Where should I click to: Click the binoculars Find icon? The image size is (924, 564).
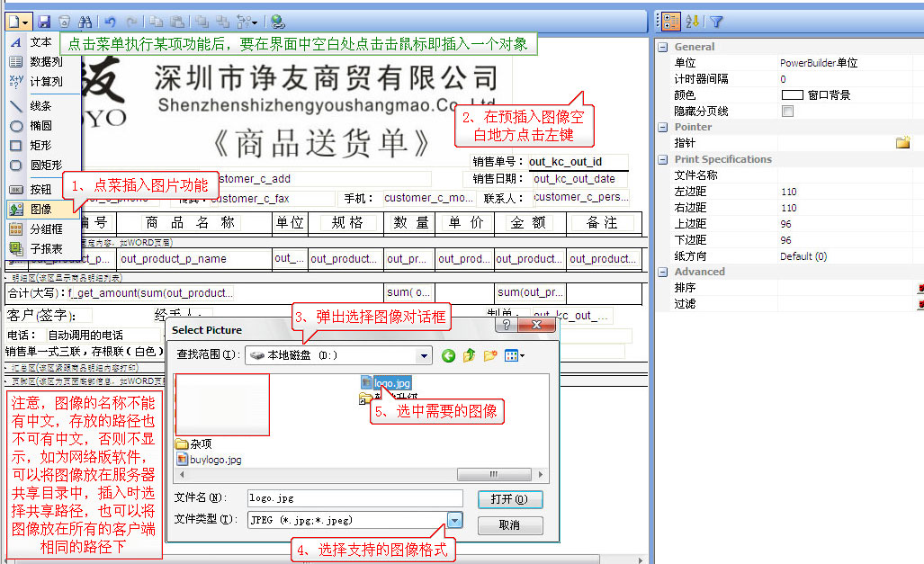(x=85, y=21)
